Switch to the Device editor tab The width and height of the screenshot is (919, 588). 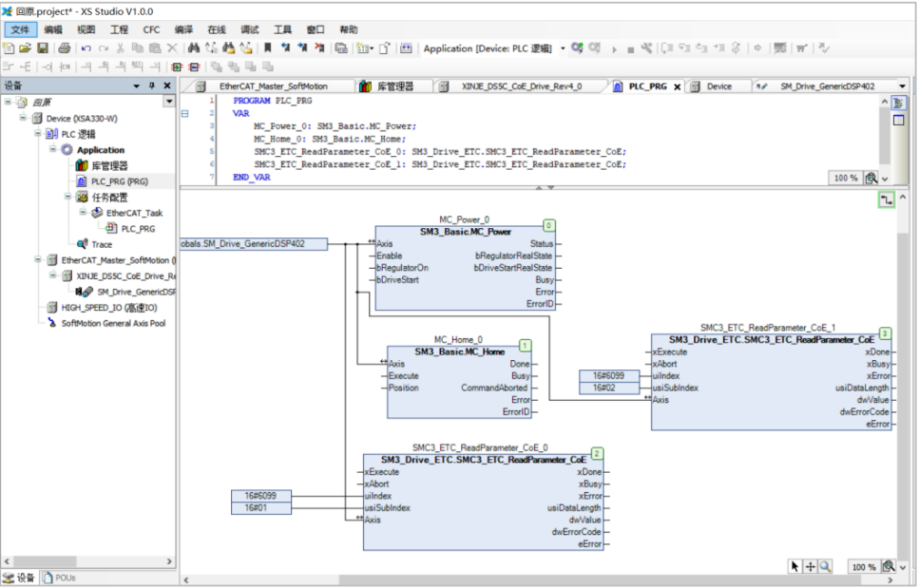(718, 86)
